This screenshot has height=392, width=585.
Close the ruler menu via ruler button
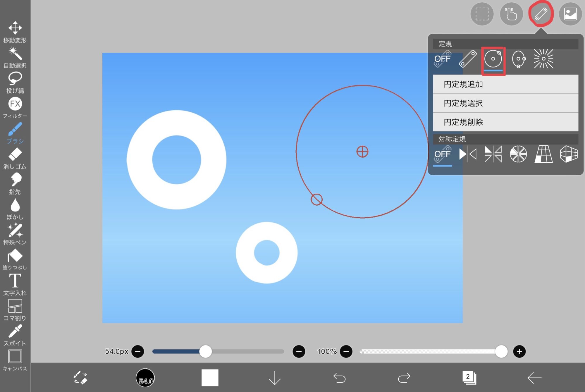pyautogui.click(x=541, y=14)
